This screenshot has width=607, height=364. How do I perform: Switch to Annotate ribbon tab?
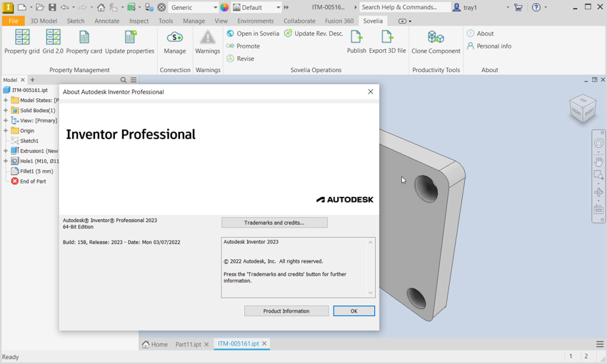point(107,21)
